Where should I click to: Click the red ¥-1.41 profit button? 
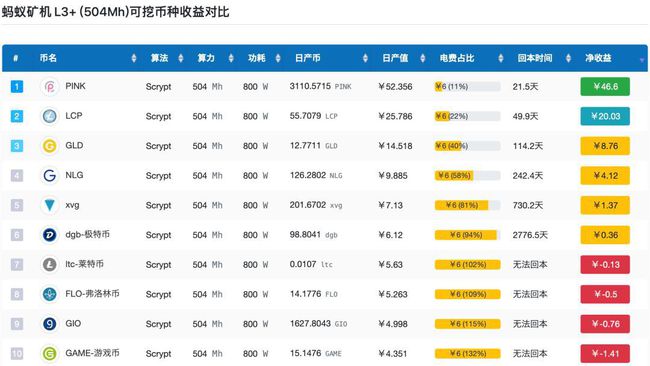(605, 354)
